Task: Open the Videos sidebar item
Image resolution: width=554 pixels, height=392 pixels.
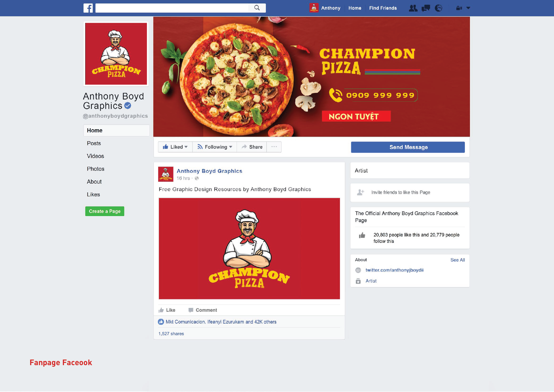Action: (95, 156)
